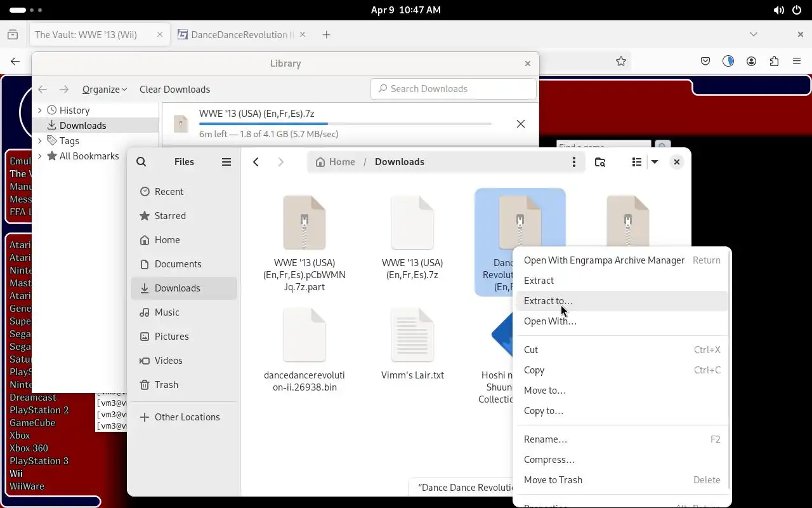Open WiiWare link on webpage
Viewport: 812px width, 508px height.
[27, 486]
